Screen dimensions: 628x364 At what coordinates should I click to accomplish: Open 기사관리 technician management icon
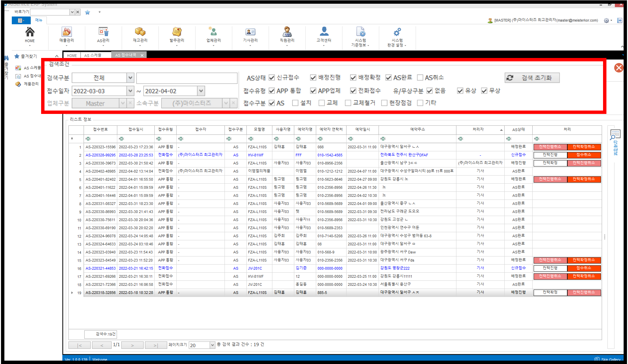point(250,32)
